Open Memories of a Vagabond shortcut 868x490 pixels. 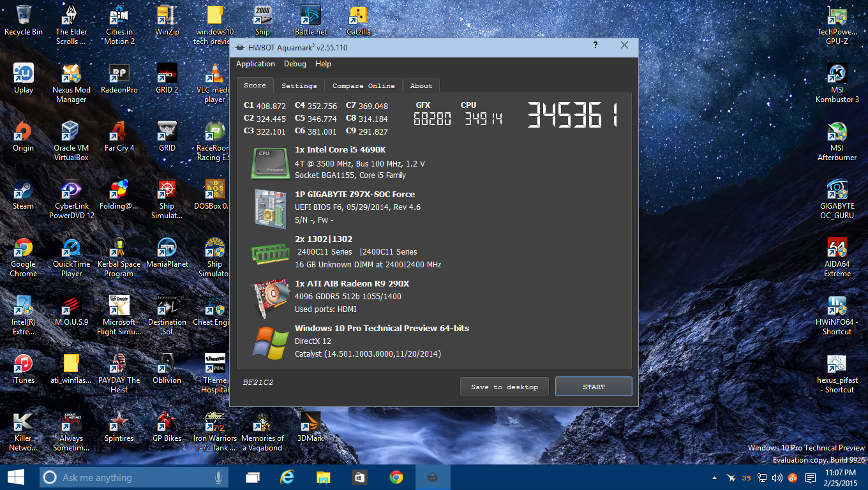(262, 431)
